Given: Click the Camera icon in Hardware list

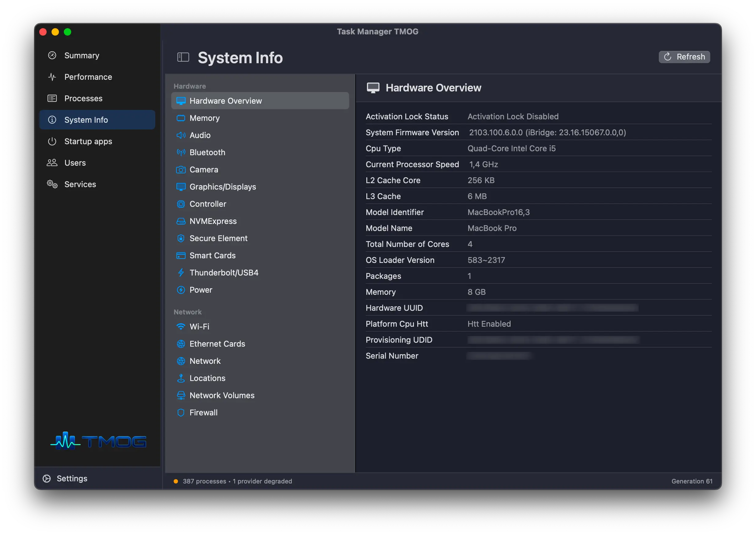Looking at the screenshot, I should pos(181,170).
